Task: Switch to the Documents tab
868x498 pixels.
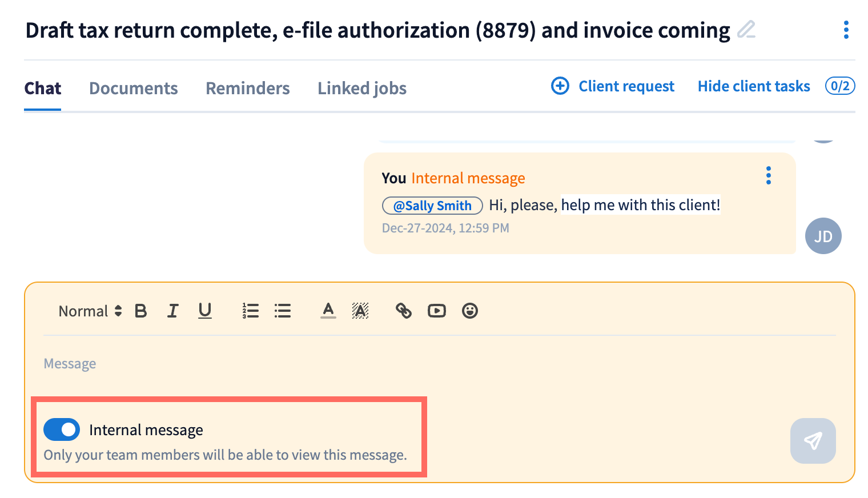Action: coord(134,89)
